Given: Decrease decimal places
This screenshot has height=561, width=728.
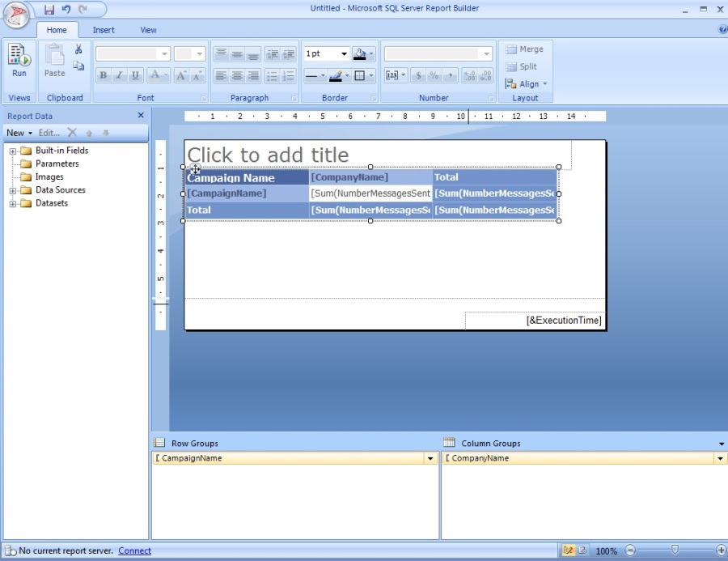Looking at the screenshot, I should pos(485,75).
